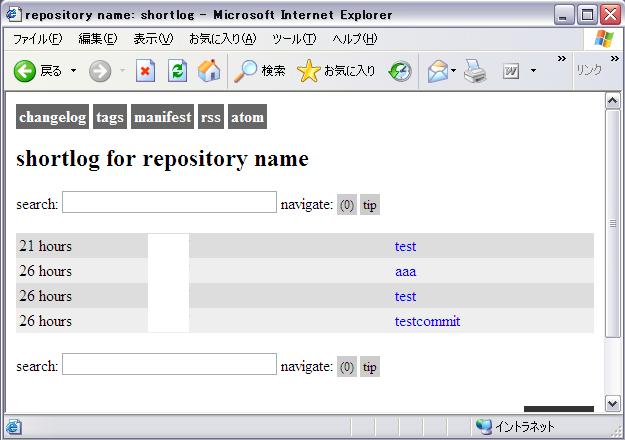Click the Mail envelope icon
The image size is (625, 440).
(438, 71)
